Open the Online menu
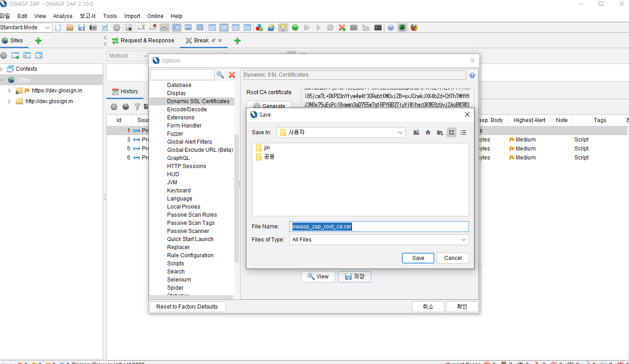This screenshot has height=364, width=629. tap(155, 16)
